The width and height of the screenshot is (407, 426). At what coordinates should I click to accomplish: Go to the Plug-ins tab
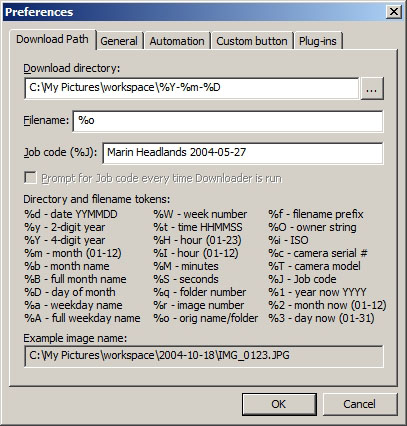tap(318, 41)
